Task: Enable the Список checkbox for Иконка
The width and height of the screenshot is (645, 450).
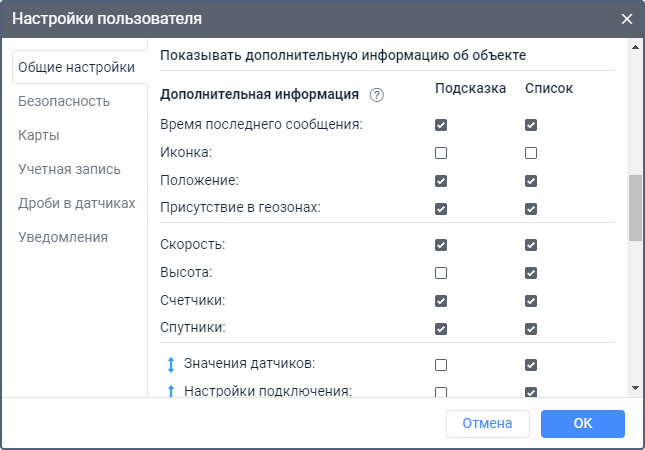Action: [531, 153]
